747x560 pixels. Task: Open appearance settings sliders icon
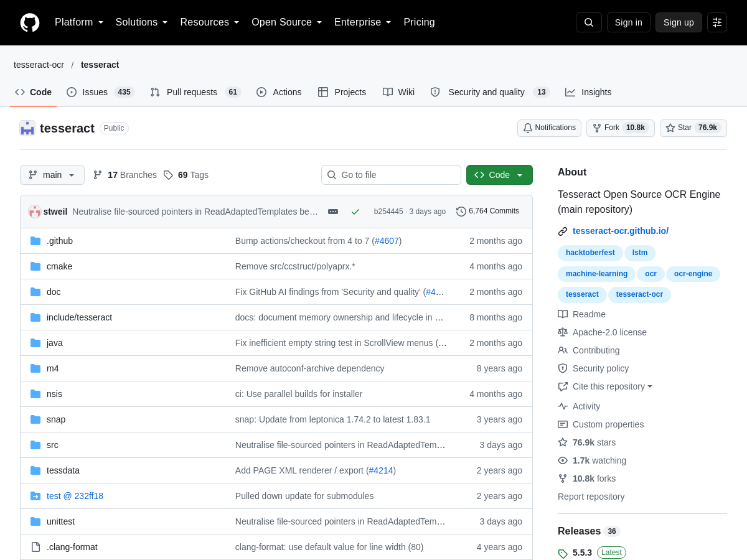[717, 22]
